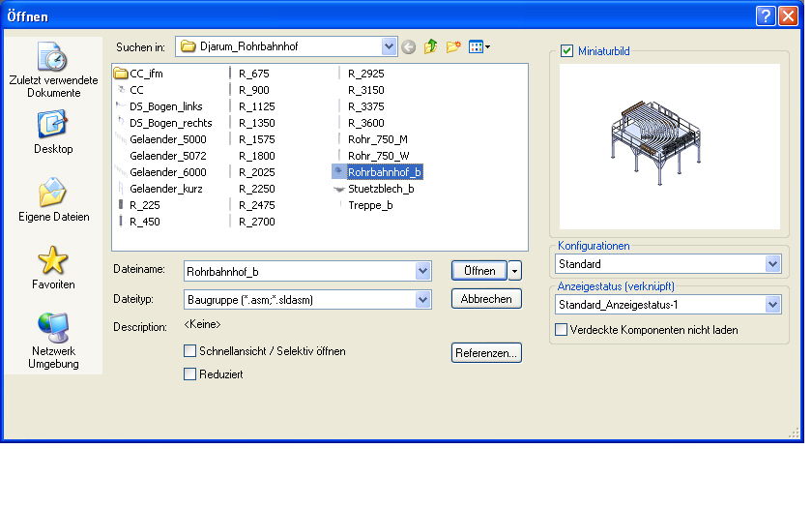Select the CC_ifm folder icon
The height and width of the screenshot is (508, 812).
[x=121, y=74]
